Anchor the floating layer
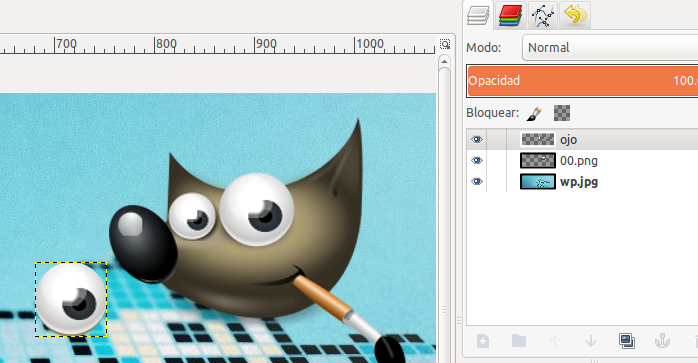Image resolution: width=698 pixels, height=363 pixels. tap(662, 341)
